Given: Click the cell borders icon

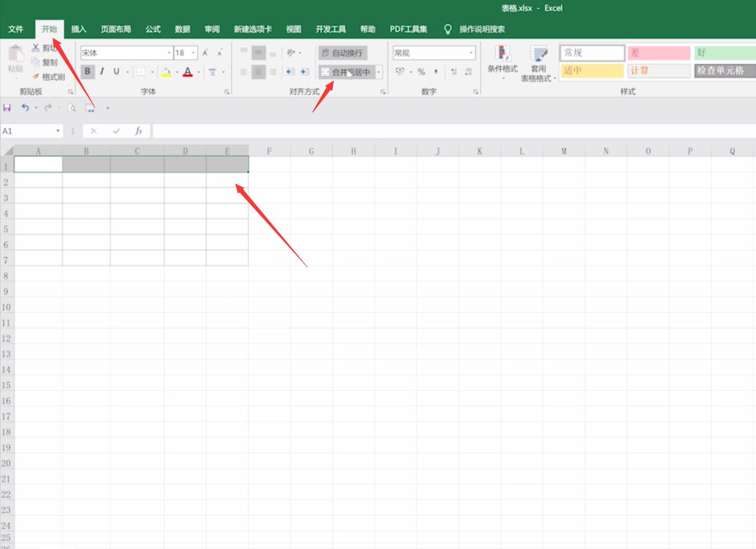Looking at the screenshot, I should [141, 72].
